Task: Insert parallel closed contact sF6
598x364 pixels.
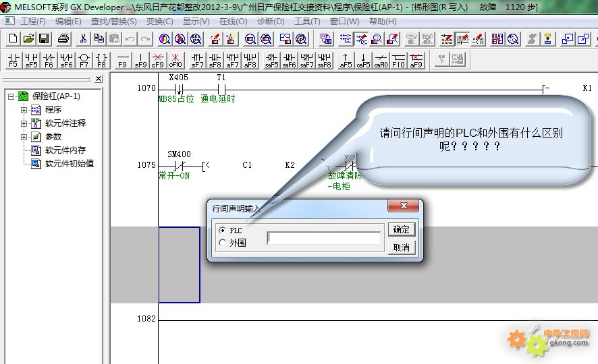Action: (66, 60)
